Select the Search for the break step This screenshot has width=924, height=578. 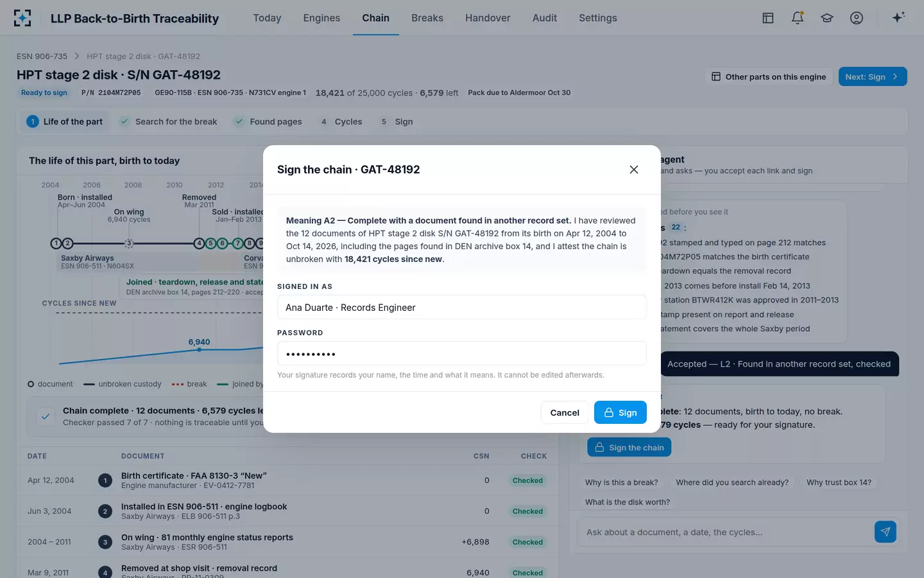point(169,121)
